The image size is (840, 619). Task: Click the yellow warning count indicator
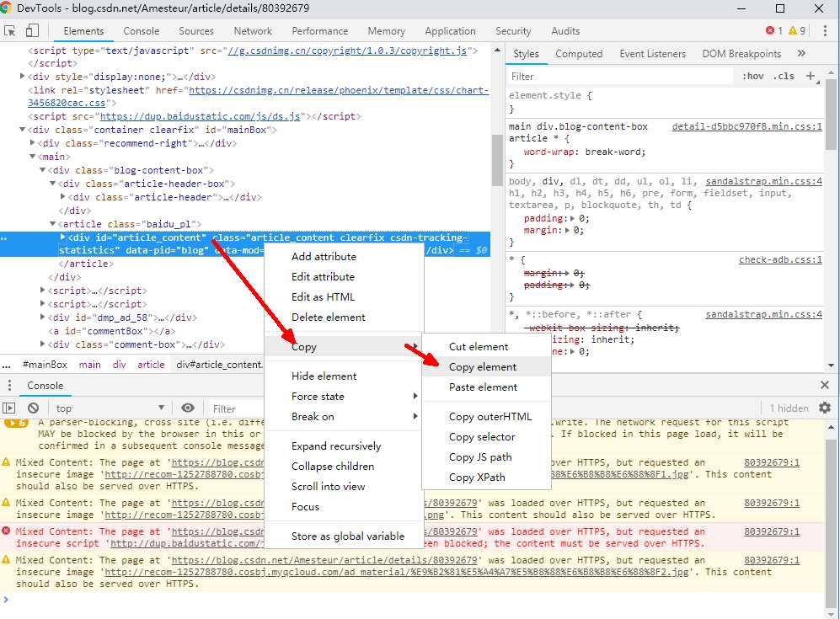pyautogui.click(x=796, y=31)
